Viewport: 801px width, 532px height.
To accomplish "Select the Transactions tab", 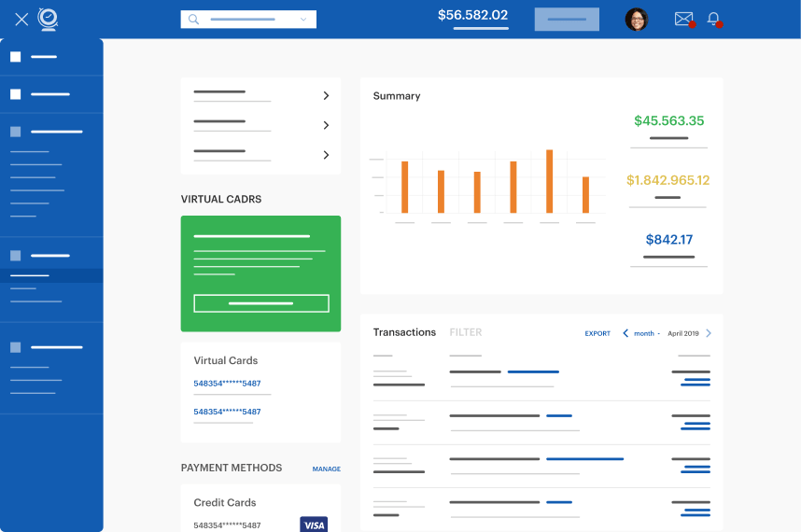I will (x=404, y=332).
